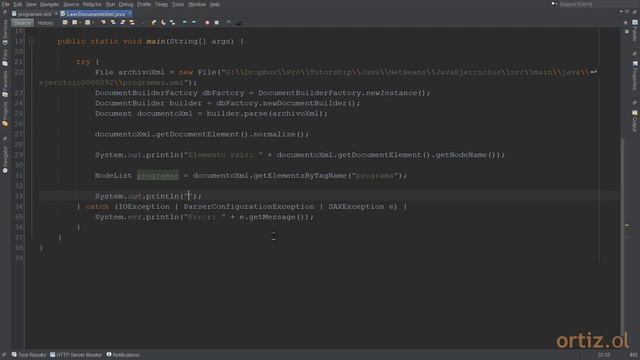This screenshot has width=640, height=360.
Task: Open the Run menu
Action: click(110, 4)
